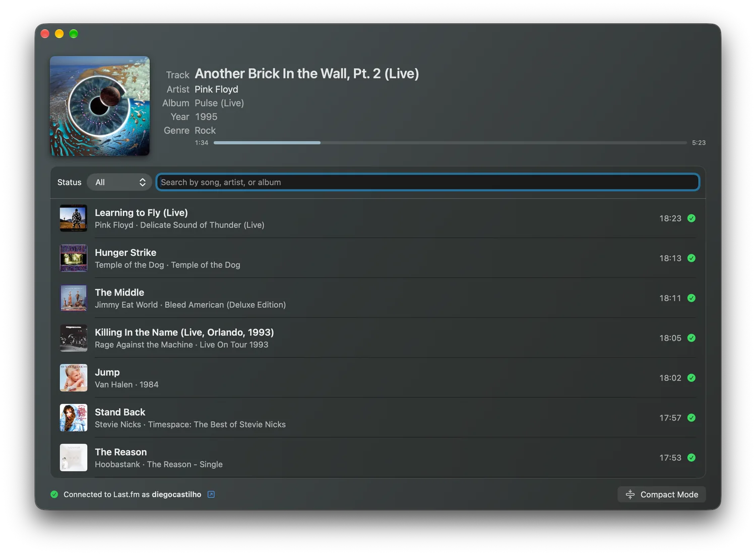Image resolution: width=756 pixels, height=556 pixels.
Task: Click the green scrobbled checkmark for Stand Back
Action: (691, 418)
